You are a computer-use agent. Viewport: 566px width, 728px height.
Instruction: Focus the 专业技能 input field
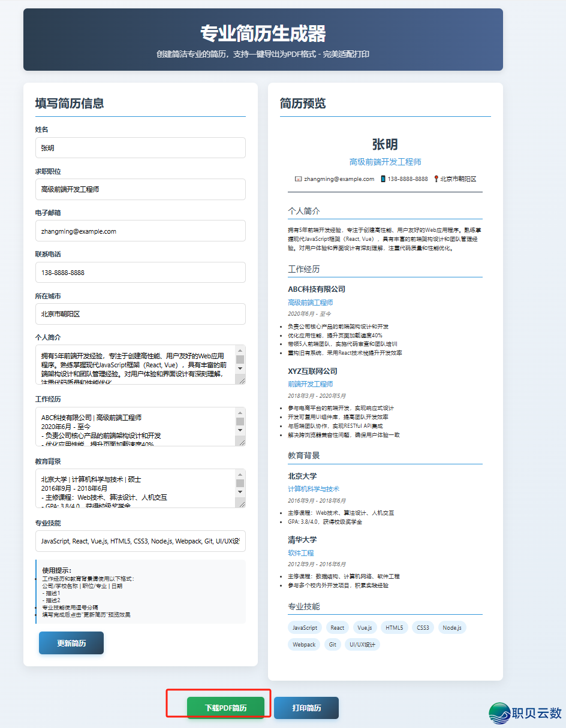pos(140,541)
